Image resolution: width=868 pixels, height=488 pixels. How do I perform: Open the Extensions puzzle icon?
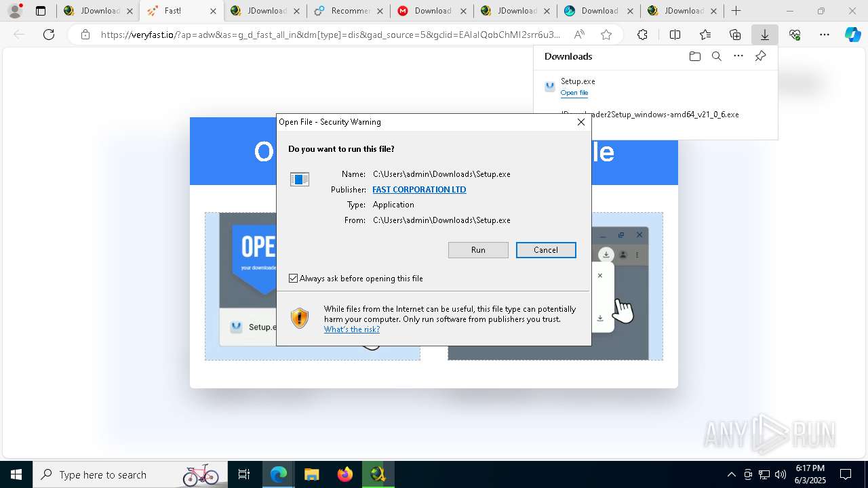click(x=642, y=35)
